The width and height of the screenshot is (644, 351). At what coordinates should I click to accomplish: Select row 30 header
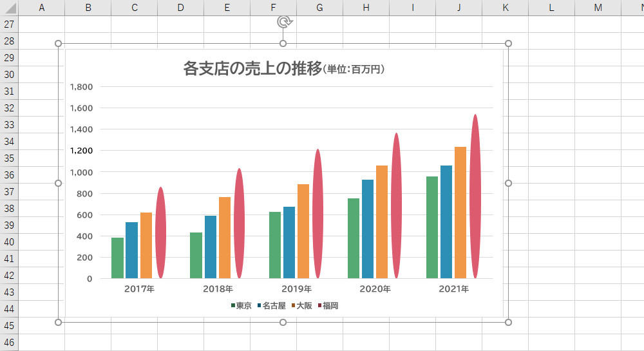[9, 74]
